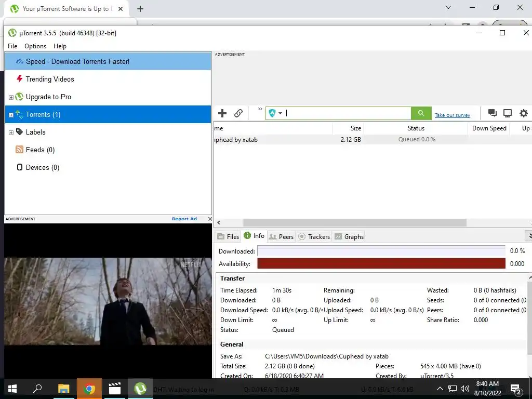
Task: Switch to the Peers tab
Action: tap(281, 236)
